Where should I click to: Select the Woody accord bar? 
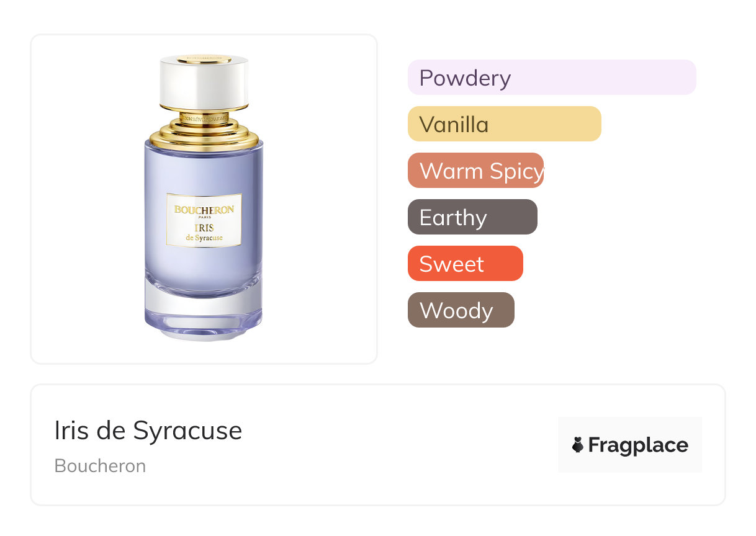pos(461,310)
